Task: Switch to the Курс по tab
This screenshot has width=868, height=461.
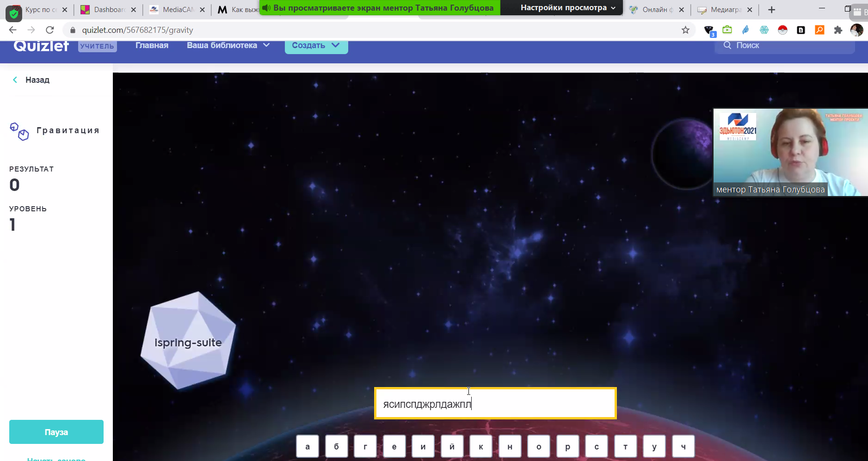Action: [x=41, y=10]
